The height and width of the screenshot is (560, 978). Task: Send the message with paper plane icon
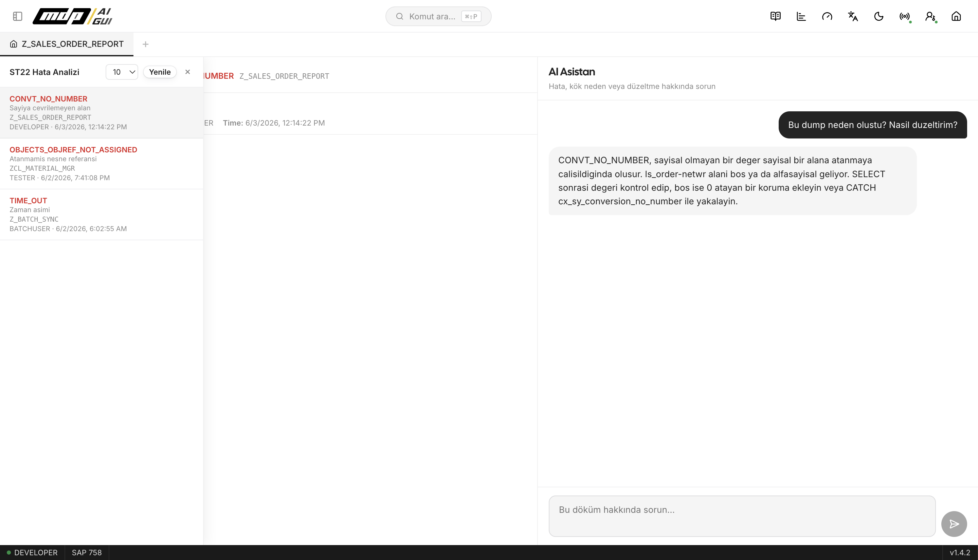click(x=954, y=524)
